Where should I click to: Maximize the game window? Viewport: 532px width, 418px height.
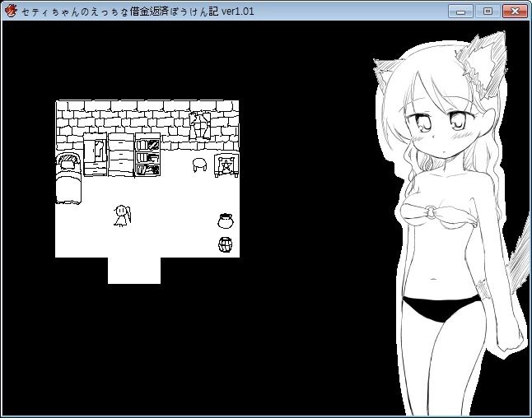point(488,12)
